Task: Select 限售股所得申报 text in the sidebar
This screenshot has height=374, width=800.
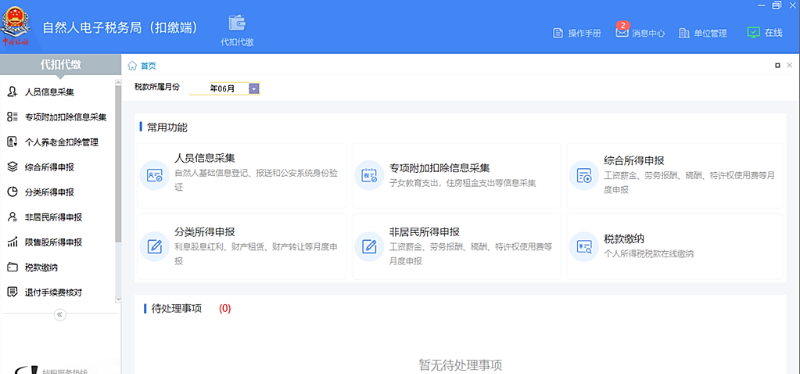Action: pyautogui.click(x=54, y=242)
